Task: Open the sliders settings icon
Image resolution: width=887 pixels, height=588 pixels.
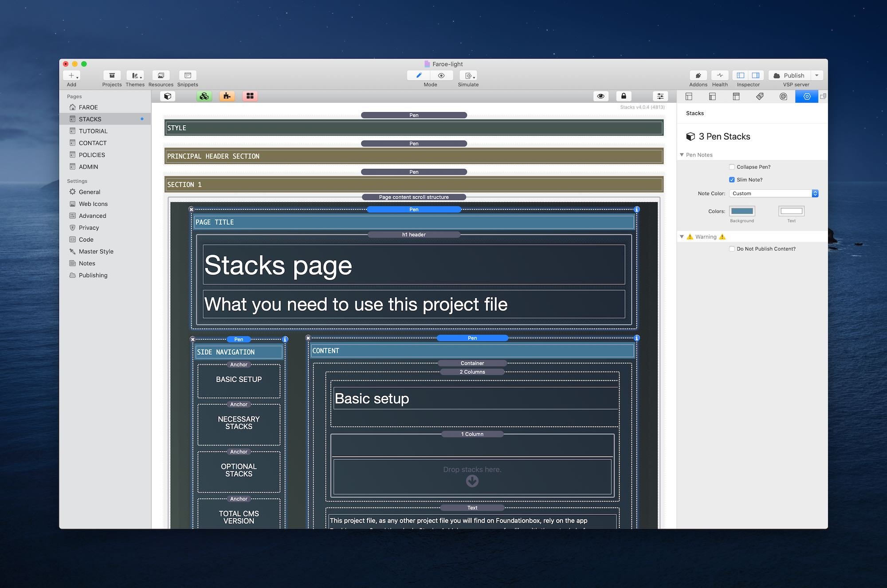Action: tap(660, 96)
